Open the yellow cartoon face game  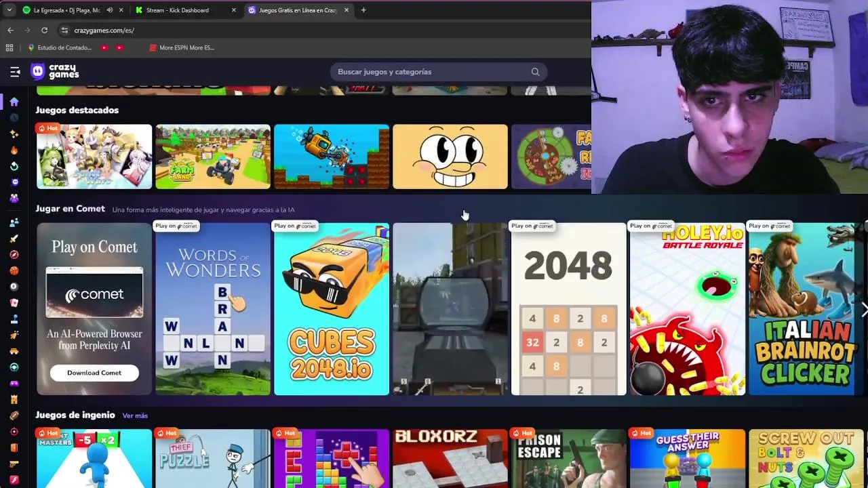pos(450,157)
